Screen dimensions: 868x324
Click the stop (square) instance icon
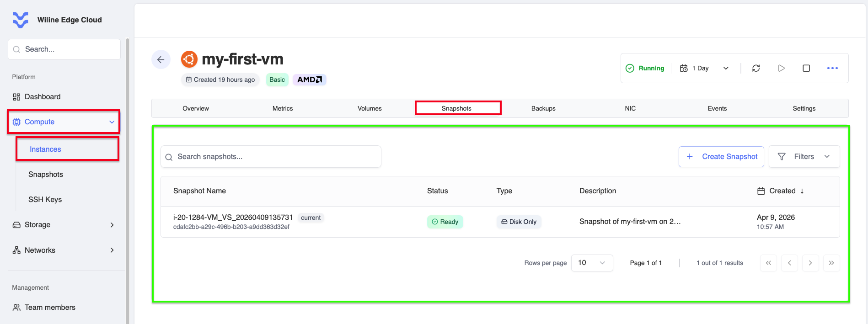[806, 68]
